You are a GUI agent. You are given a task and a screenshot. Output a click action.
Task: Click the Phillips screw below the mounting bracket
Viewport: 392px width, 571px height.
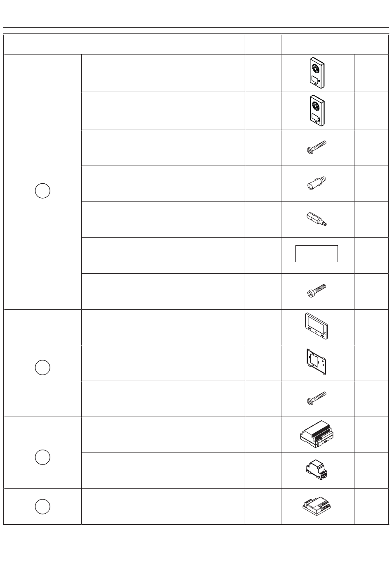coord(317,398)
